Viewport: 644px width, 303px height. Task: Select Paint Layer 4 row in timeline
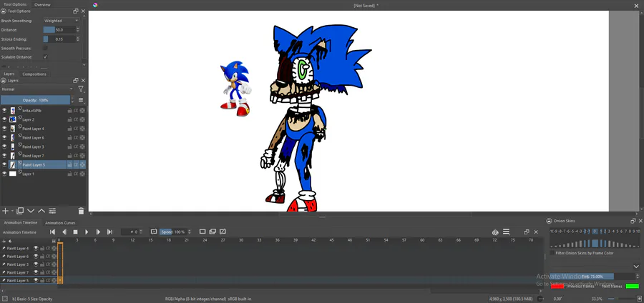(x=29, y=249)
